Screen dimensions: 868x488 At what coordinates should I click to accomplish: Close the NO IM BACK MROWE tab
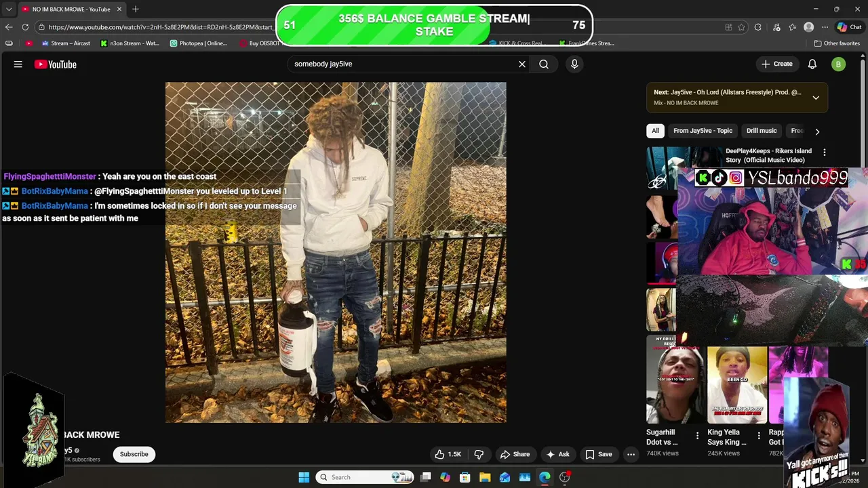[x=119, y=9]
